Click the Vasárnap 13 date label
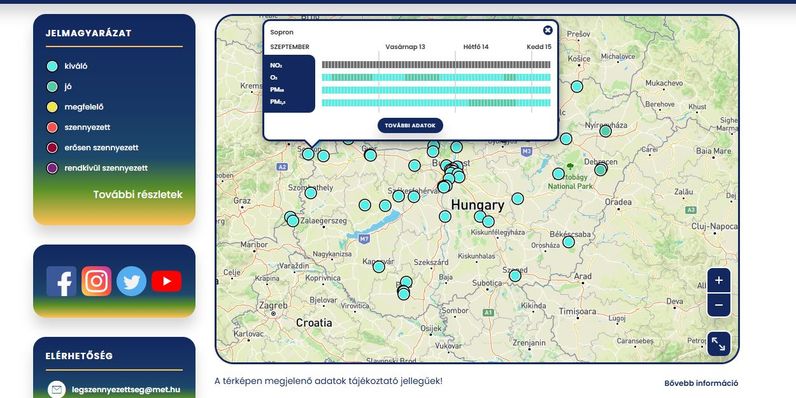796x398 pixels. (405, 47)
